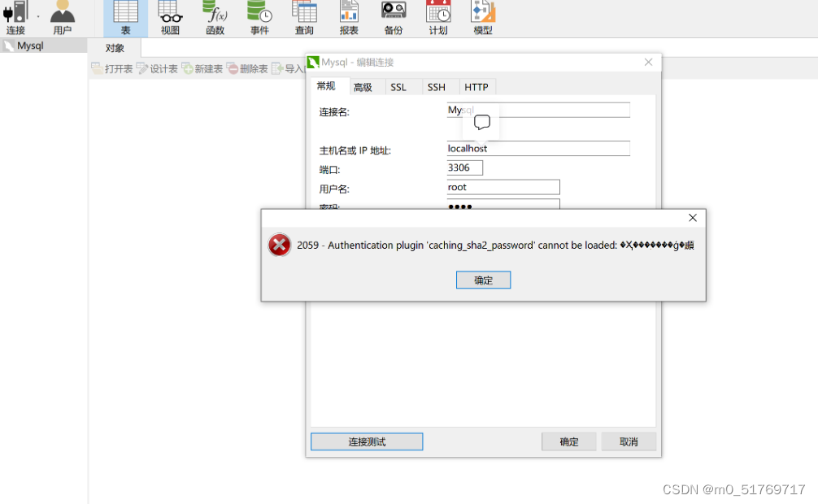Click the host field containing localhost
Viewport: 818px width, 504px height.
click(538, 148)
